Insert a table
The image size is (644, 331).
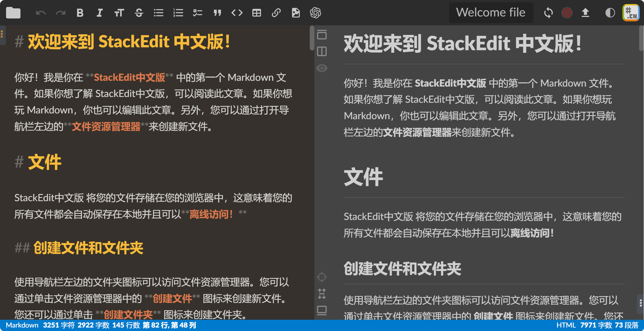[256, 12]
